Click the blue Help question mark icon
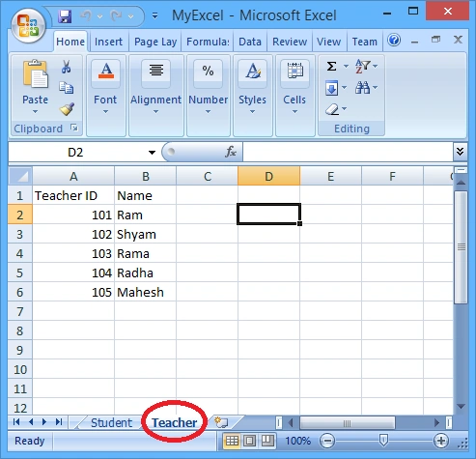476x459 pixels. [x=394, y=41]
